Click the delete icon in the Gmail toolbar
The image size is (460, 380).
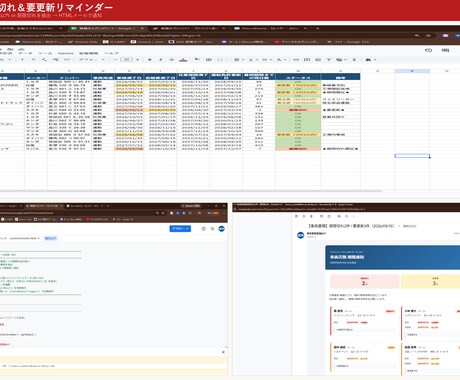point(312,216)
